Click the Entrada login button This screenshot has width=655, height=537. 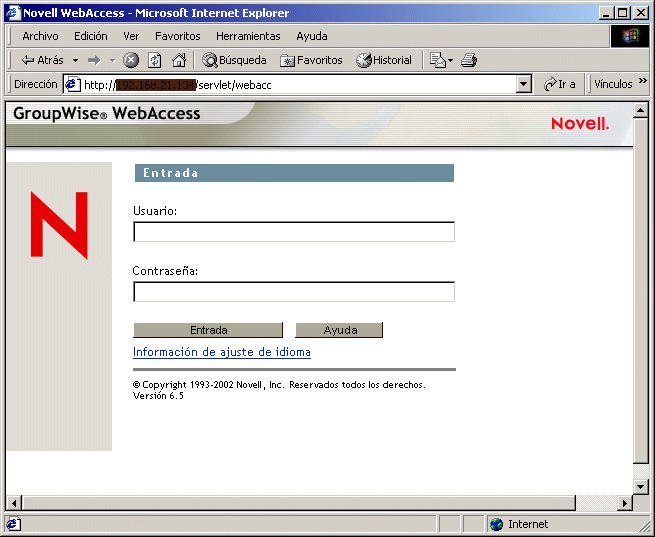click(x=208, y=330)
